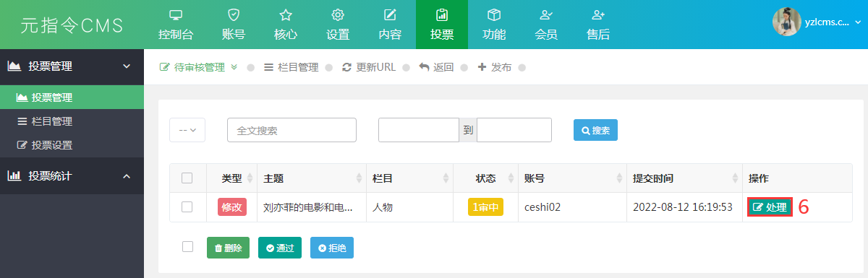Open the 售后 menu
The width and height of the screenshot is (868, 278).
tap(598, 25)
